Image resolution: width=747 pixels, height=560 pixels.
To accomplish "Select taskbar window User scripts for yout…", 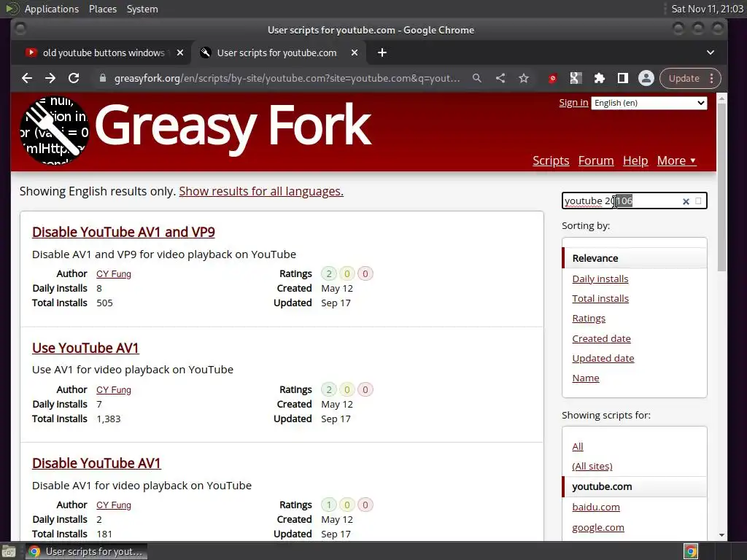I will click(86, 551).
